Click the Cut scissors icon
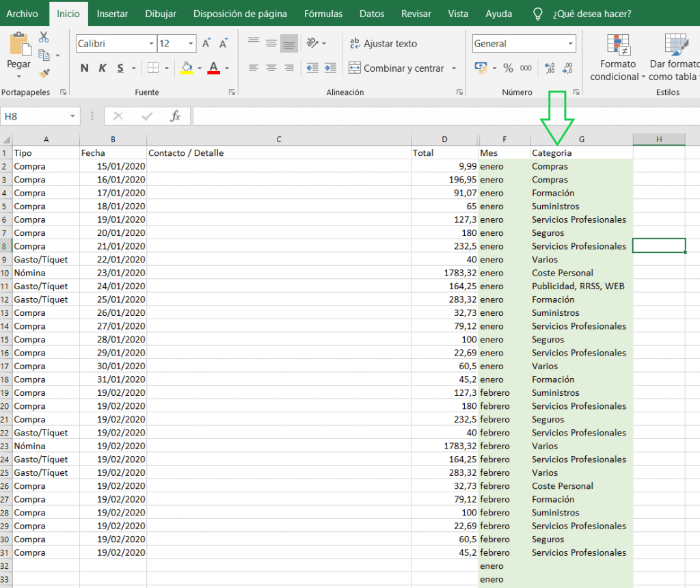700x588 pixels. click(44, 37)
